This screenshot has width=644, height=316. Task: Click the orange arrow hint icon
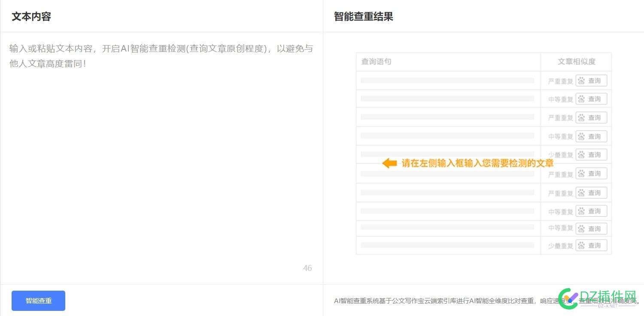click(389, 163)
